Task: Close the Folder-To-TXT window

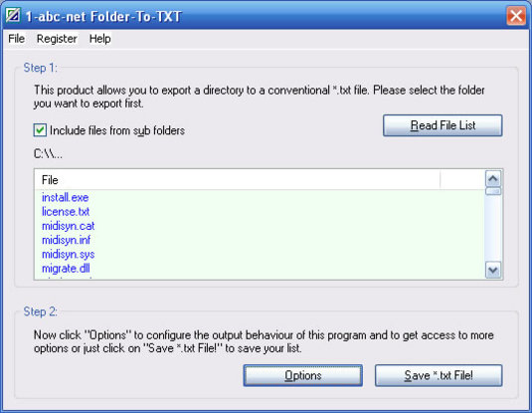Action: (516, 16)
